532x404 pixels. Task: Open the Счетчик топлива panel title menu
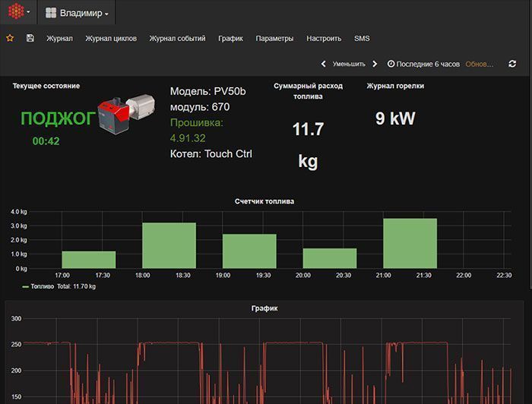264,201
